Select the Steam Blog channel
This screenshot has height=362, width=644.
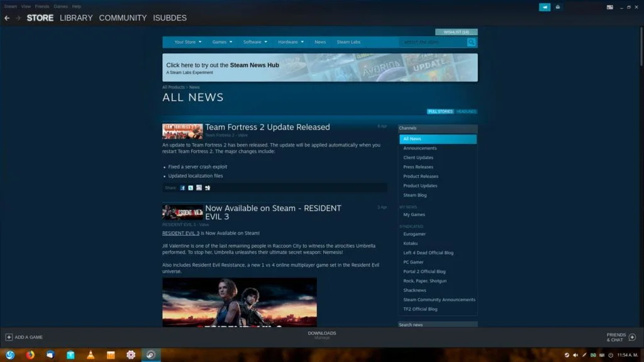pyautogui.click(x=415, y=195)
